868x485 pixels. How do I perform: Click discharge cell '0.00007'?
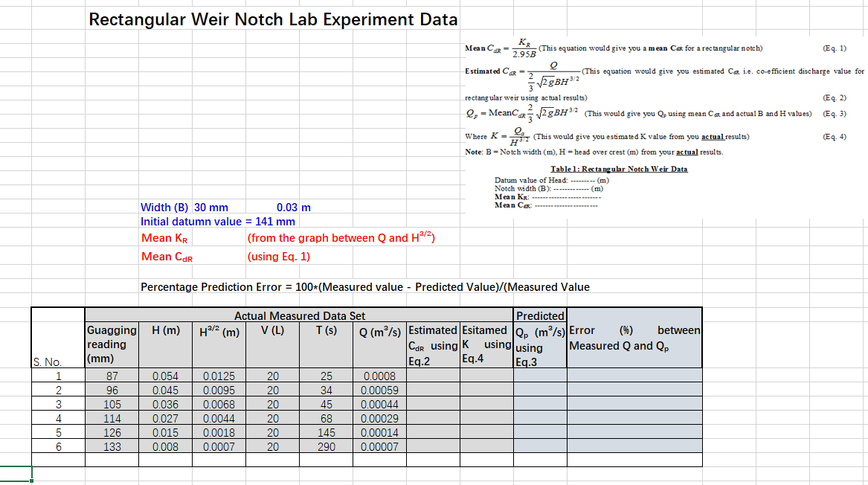coord(380,447)
